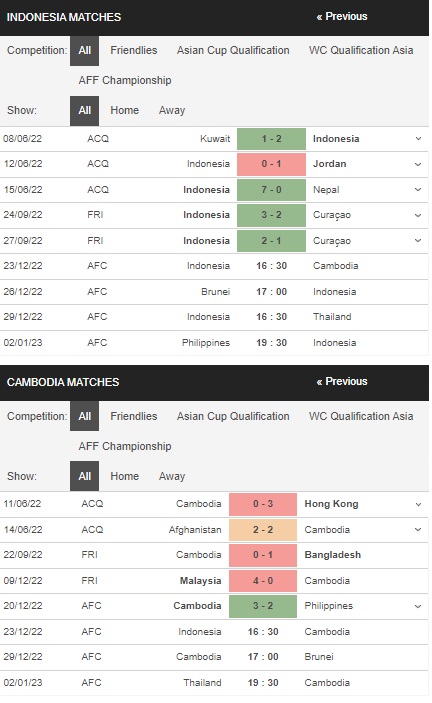Select AFF Championship filter for Cambodia

[x=125, y=446]
